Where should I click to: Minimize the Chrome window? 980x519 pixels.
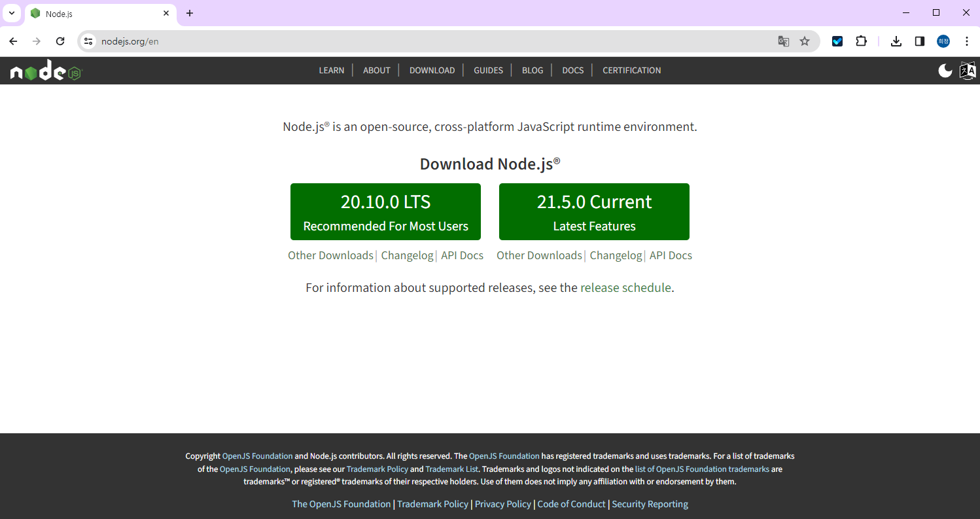click(x=906, y=13)
